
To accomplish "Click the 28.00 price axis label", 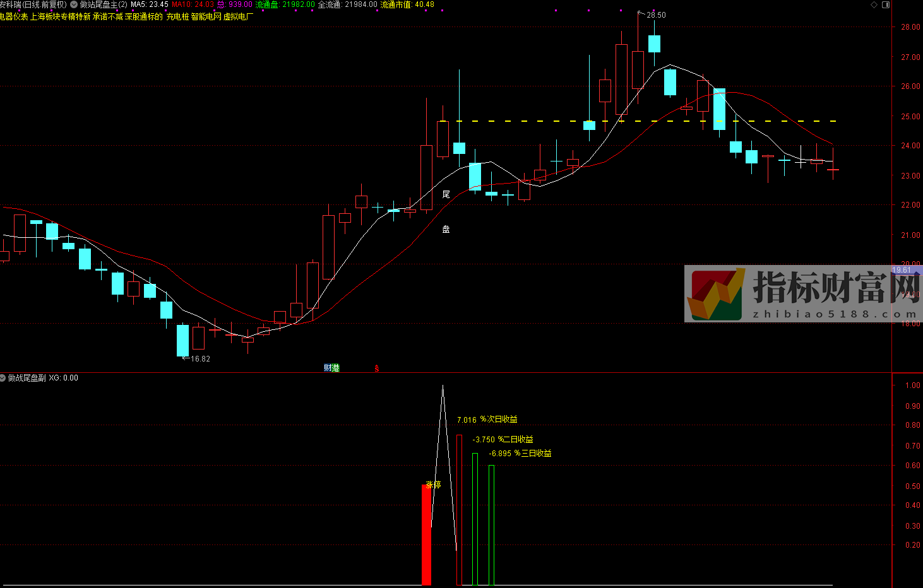I will (910, 27).
